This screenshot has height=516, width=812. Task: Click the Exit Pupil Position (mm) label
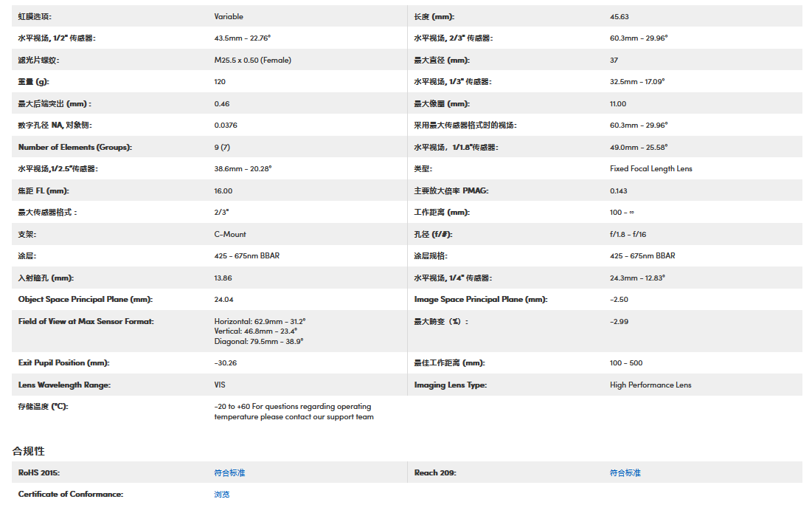coord(64,363)
